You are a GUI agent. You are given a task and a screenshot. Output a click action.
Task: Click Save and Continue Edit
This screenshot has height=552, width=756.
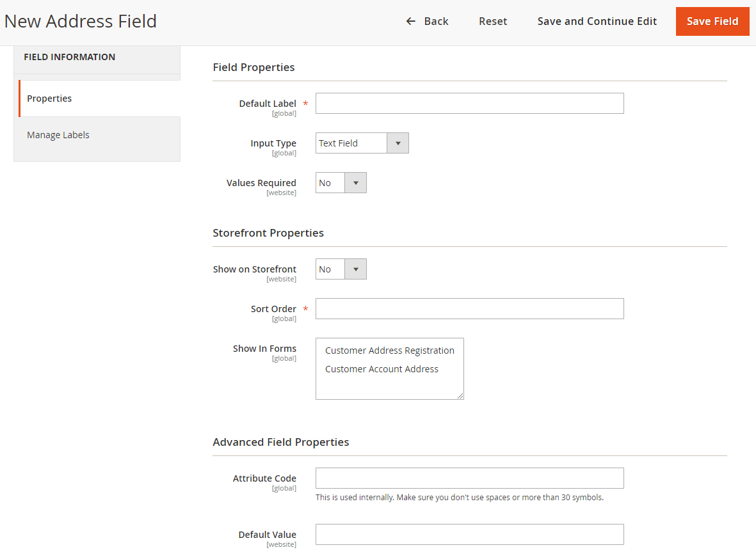(x=597, y=20)
